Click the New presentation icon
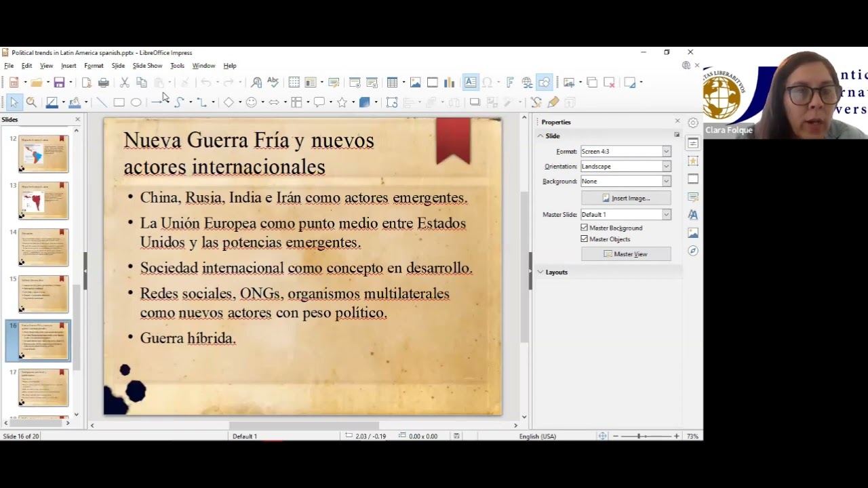Viewport: 868px width, 488px height. pyautogui.click(x=14, y=83)
